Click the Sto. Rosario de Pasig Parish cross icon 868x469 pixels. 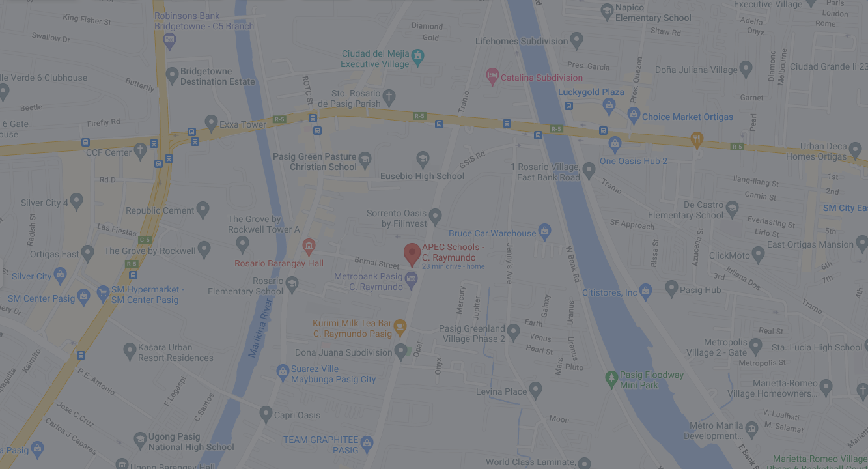pyautogui.click(x=389, y=98)
